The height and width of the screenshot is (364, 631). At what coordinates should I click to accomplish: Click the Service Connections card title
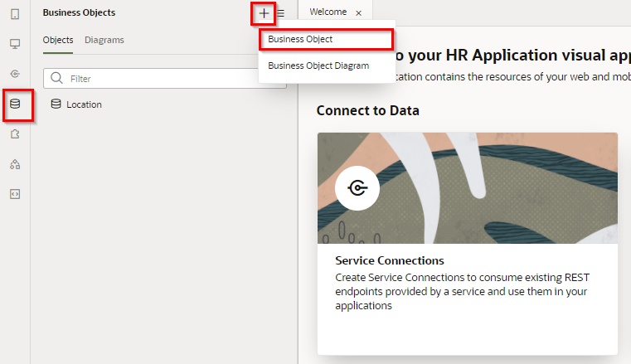point(390,260)
